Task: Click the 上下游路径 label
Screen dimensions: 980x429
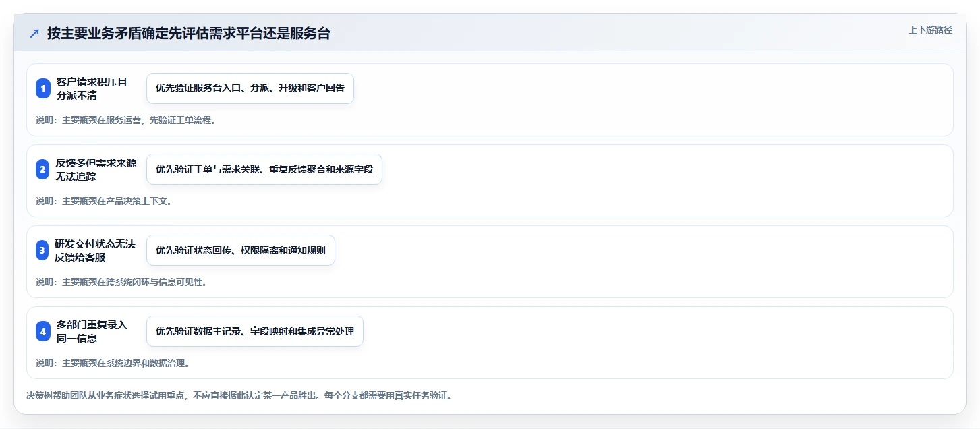Action: coord(930,30)
